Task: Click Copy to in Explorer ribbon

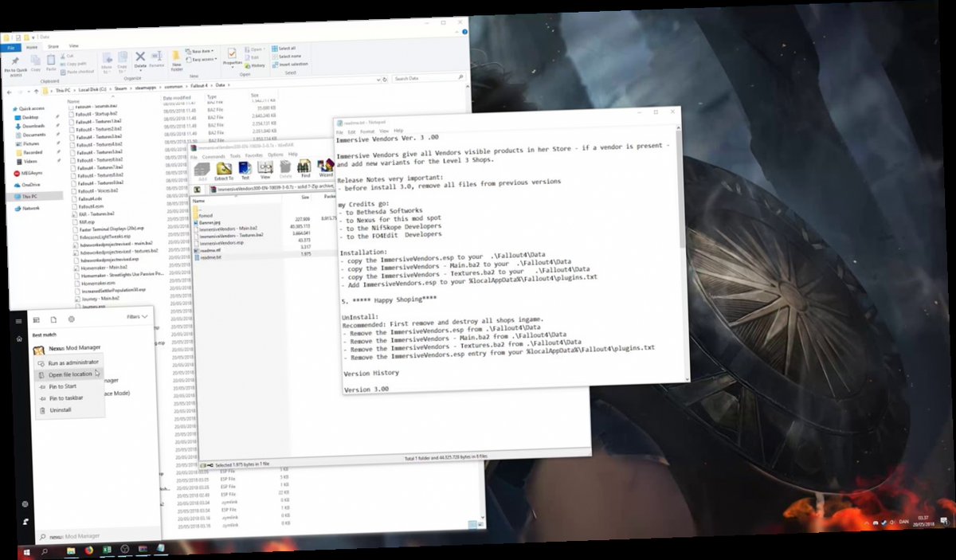Action: [123, 61]
